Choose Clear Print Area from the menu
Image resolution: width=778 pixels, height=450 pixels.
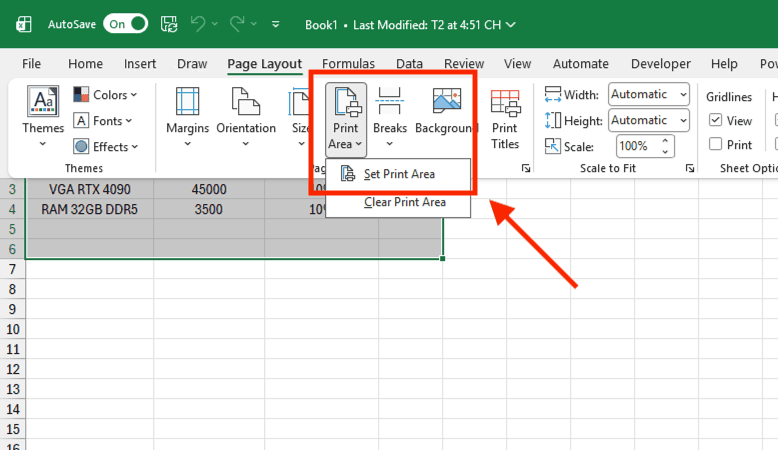point(398,202)
